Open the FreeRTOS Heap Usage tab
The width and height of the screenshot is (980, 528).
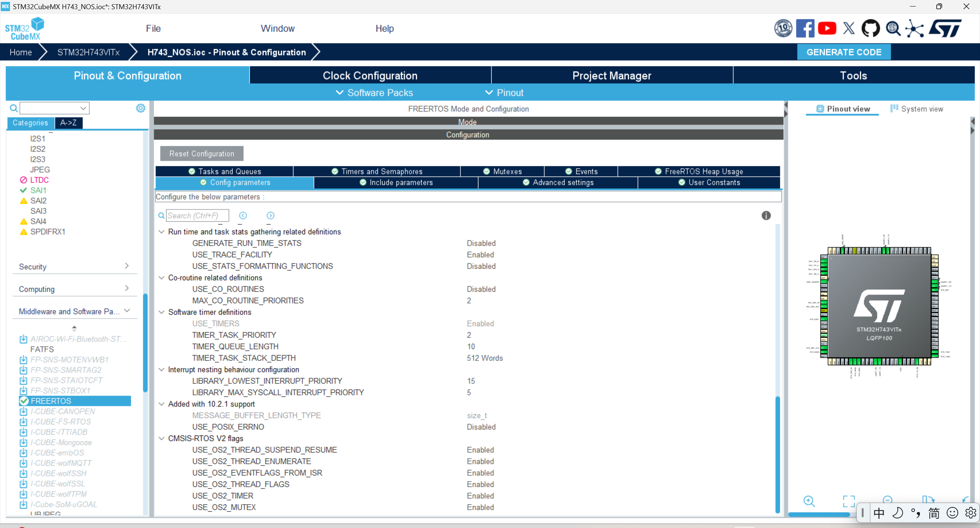click(x=699, y=171)
